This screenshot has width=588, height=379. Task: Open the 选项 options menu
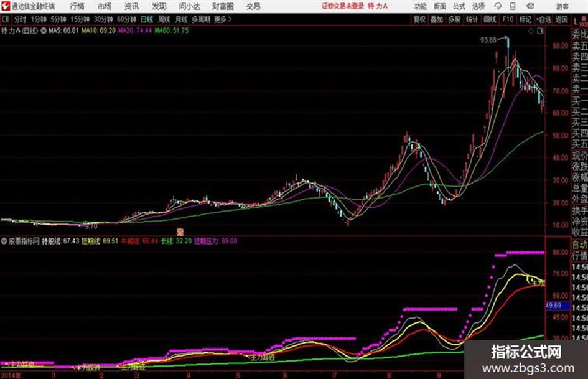click(478, 6)
